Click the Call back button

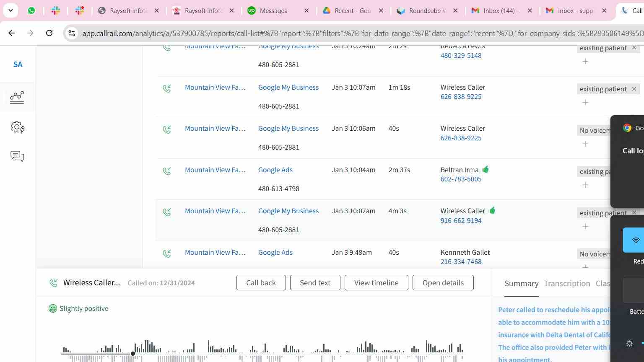[x=261, y=283]
